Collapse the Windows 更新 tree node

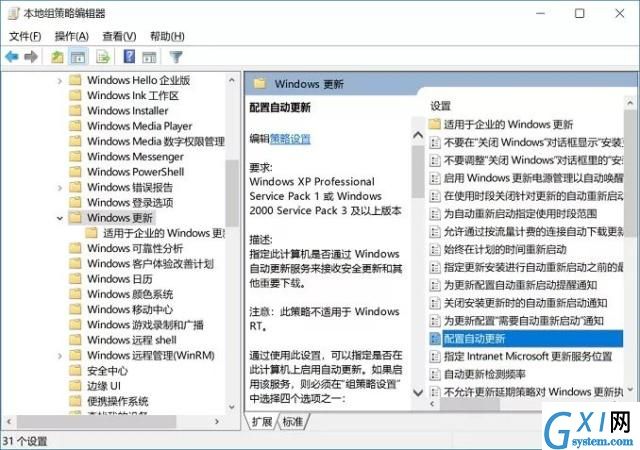tap(60, 218)
